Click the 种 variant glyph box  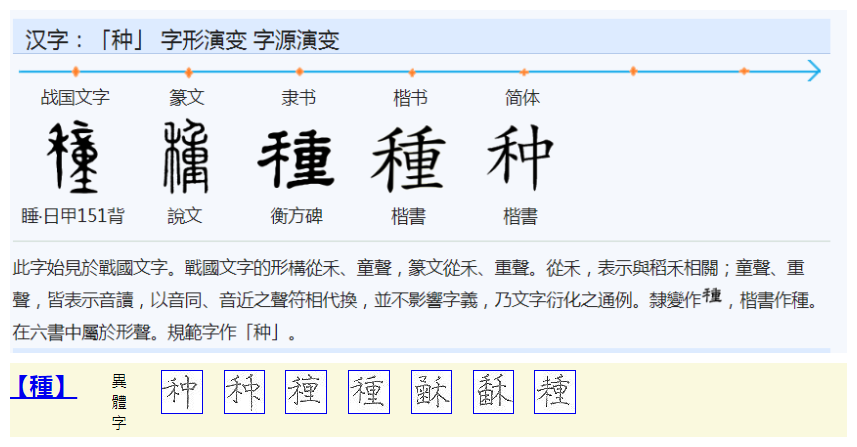tap(182, 392)
